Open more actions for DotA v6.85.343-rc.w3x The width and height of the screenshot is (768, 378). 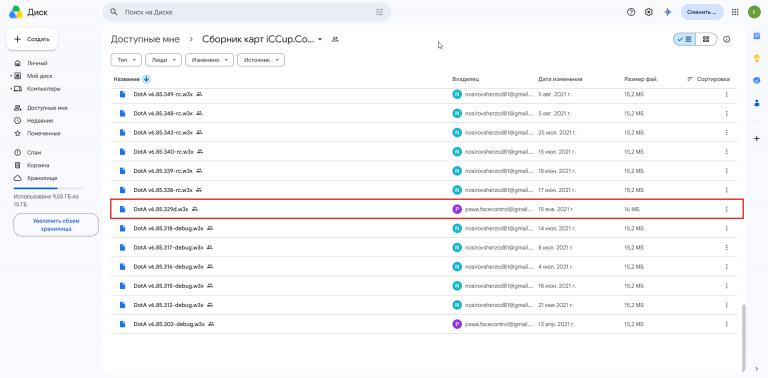pyautogui.click(x=726, y=132)
